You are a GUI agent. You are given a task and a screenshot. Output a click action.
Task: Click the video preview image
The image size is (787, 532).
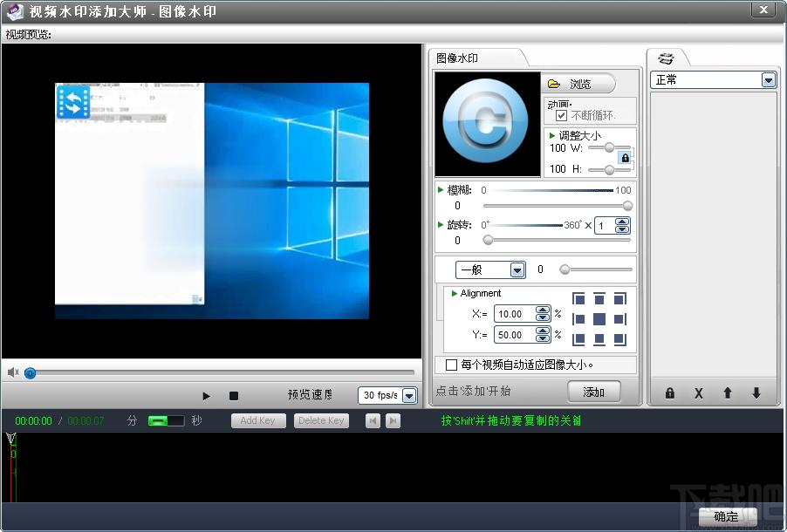pos(212,201)
